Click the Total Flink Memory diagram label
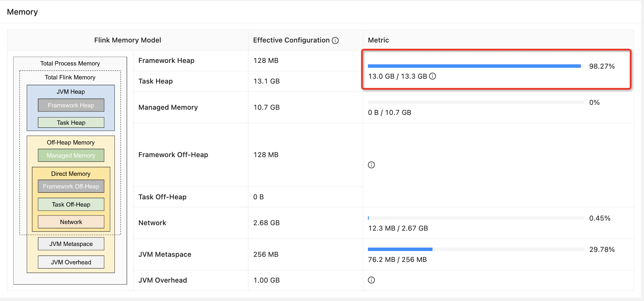The width and height of the screenshot is (644, 301). (x=70, y=77)
